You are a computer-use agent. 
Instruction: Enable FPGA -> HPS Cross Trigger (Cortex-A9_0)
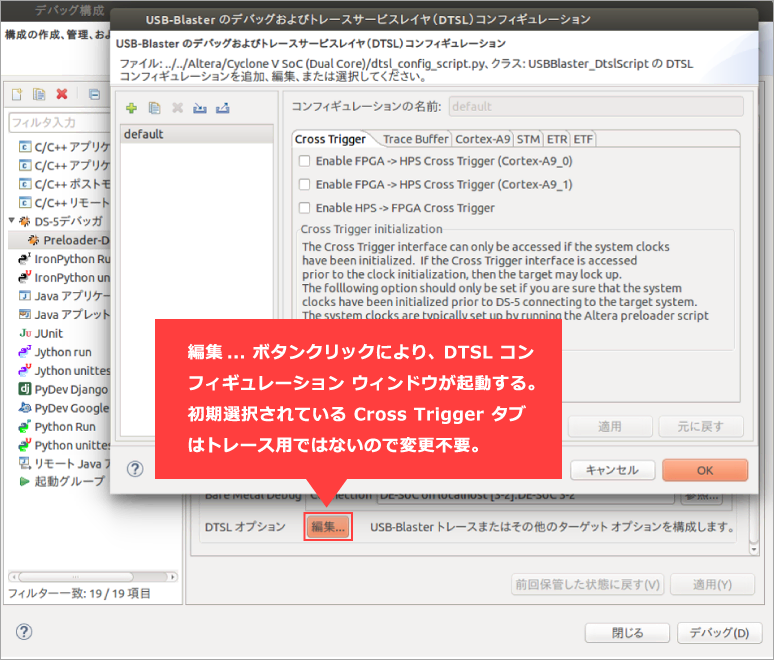[x=305, y=161]
